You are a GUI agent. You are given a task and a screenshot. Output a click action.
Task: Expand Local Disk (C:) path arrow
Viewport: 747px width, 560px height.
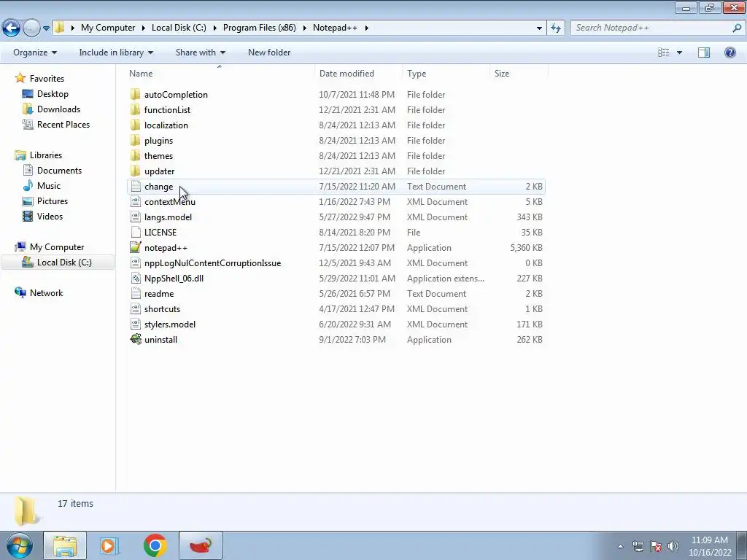click(215, 28)
